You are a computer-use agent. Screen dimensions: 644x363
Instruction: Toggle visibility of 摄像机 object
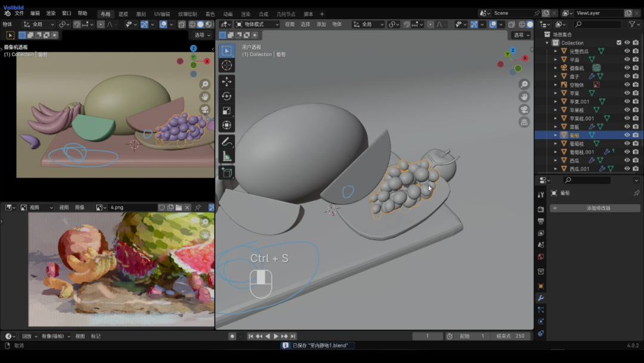click(x=627, y=68)
